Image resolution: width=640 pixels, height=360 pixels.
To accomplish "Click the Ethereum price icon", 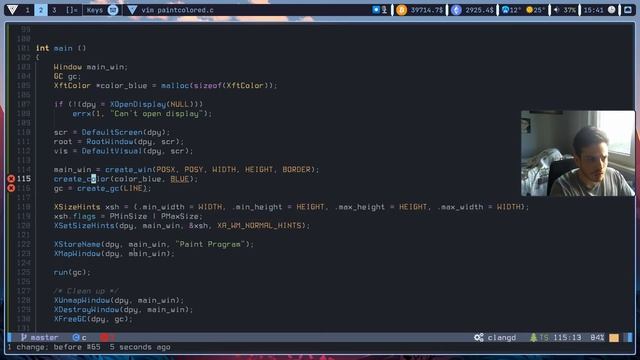I will (456, 10).
